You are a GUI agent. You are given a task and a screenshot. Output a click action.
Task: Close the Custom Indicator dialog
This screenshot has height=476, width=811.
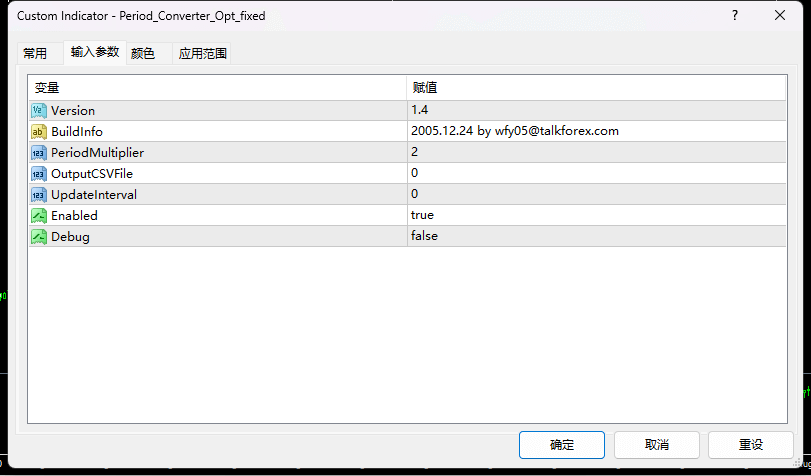780,16
